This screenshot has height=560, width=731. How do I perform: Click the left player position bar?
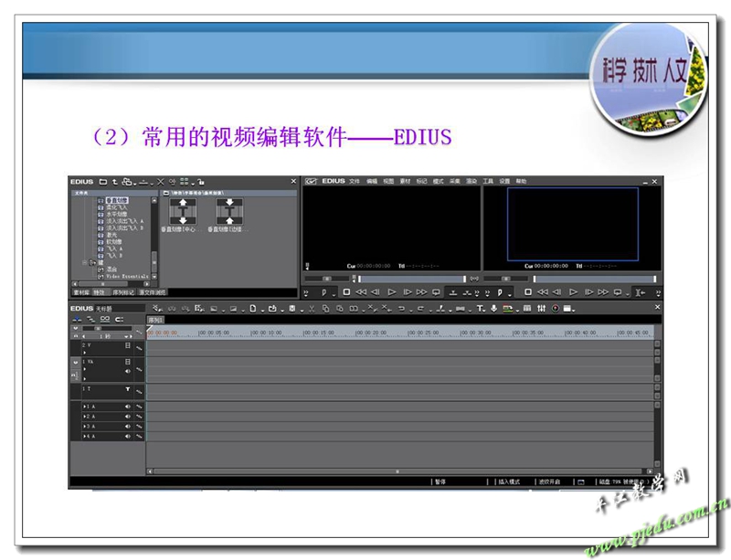[x=412, y=279]
